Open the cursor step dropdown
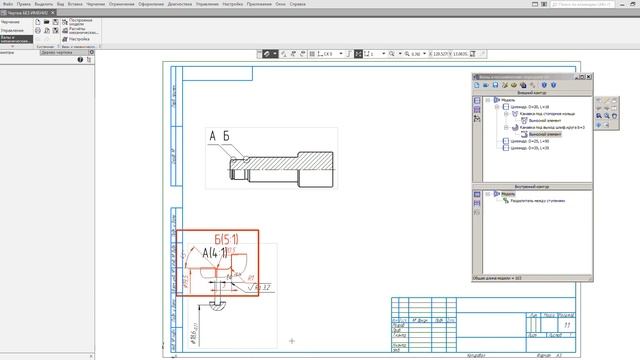Image resolution: width=640 pixels, height=360 pixels. [x=383, y=54]
